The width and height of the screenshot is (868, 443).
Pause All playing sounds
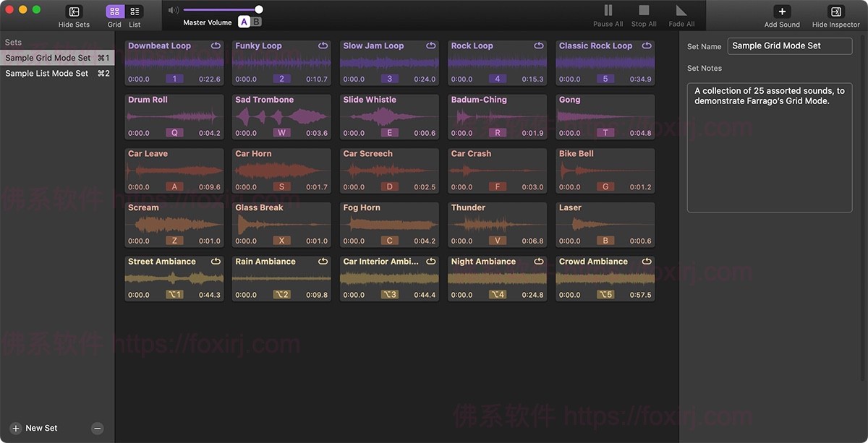point(608,12)
